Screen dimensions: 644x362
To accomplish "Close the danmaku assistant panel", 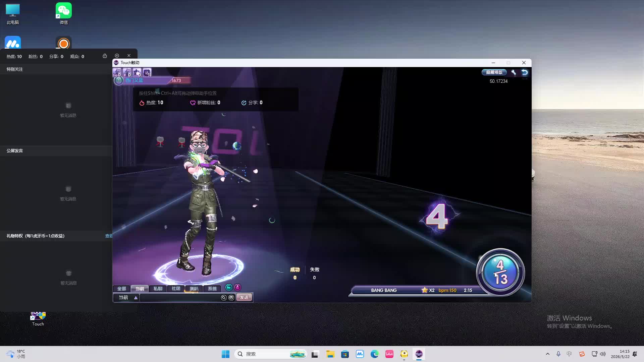I will click(x=129, y=56).
